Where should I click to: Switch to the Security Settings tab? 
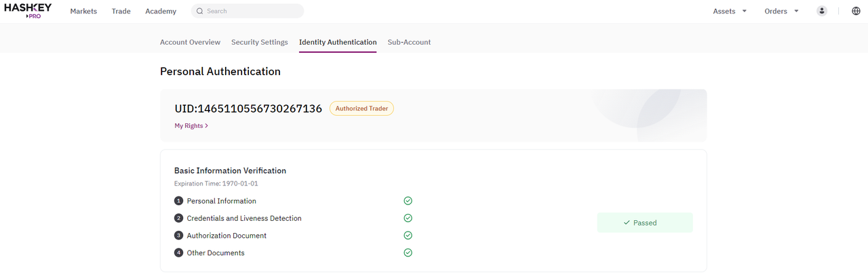(x=260, y=42)
